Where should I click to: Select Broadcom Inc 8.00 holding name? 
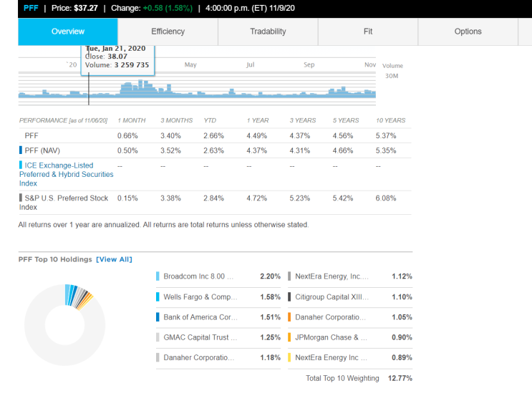(198, 276)
